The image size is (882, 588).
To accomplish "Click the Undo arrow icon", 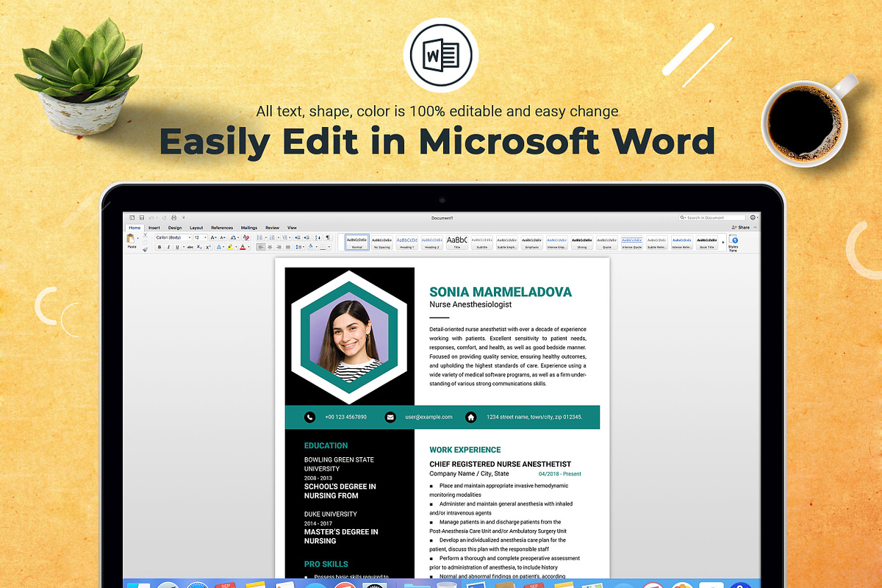I will pyautogui.click(x=151, y=218).
